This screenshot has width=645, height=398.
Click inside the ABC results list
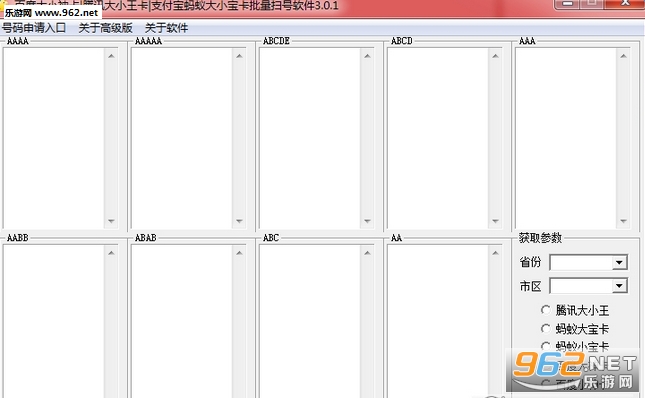[310, 322]
